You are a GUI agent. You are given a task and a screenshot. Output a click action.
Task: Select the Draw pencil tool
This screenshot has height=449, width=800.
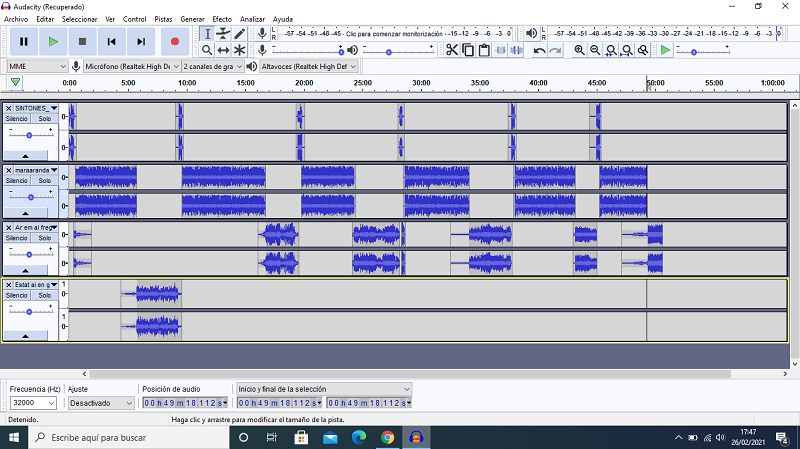(x=240, y=34)
